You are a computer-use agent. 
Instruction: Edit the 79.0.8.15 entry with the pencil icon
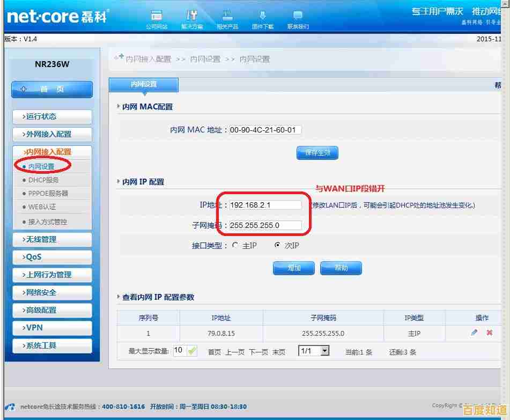pyautogui.click(x=474, y=333)
